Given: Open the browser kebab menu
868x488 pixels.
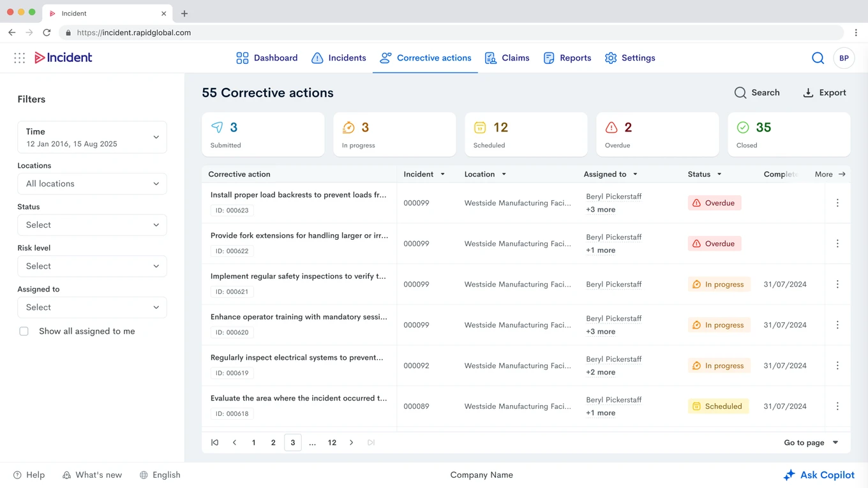Looking at the screenshot, I should [856, 33].
